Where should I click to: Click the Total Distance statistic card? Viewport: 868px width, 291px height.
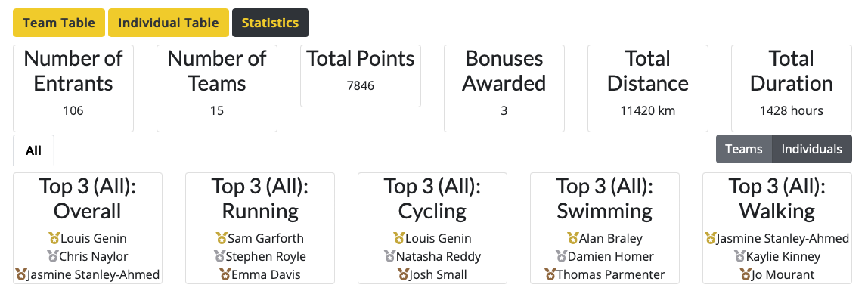pos(648,88)
